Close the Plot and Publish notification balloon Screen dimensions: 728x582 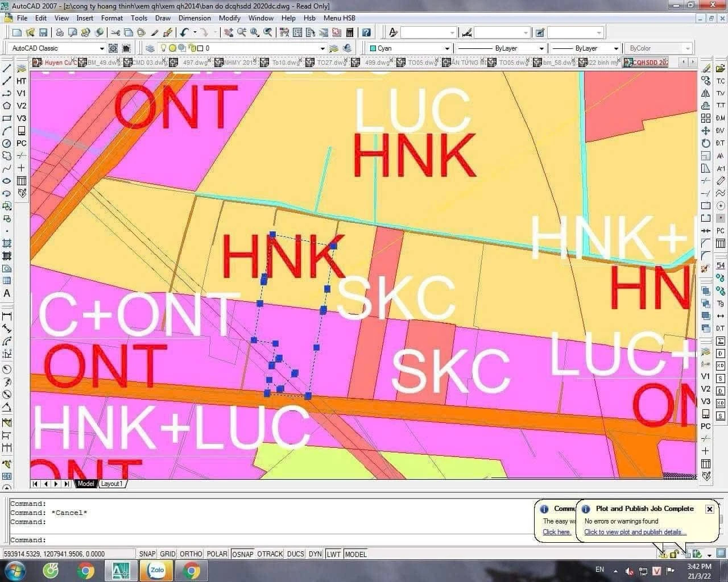click(709, 509)
